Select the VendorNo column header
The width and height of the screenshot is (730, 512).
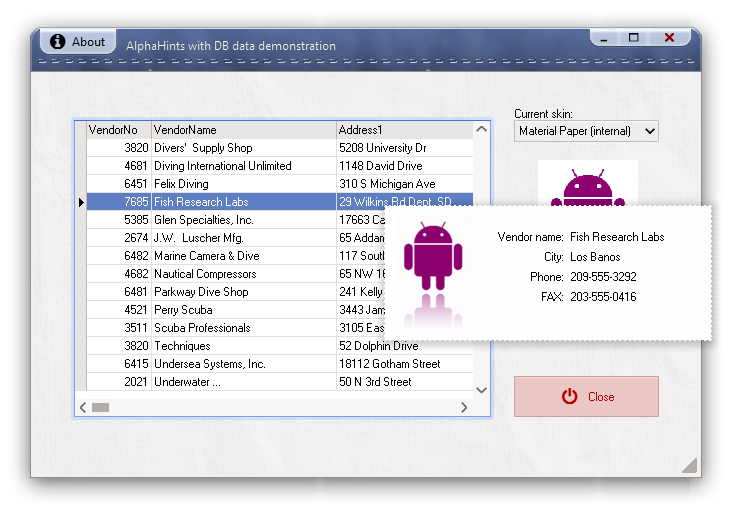tap(119, 130)
